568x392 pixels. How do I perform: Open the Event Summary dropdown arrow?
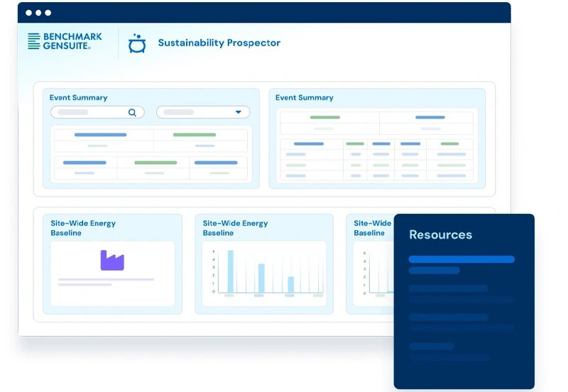[239, 112]
